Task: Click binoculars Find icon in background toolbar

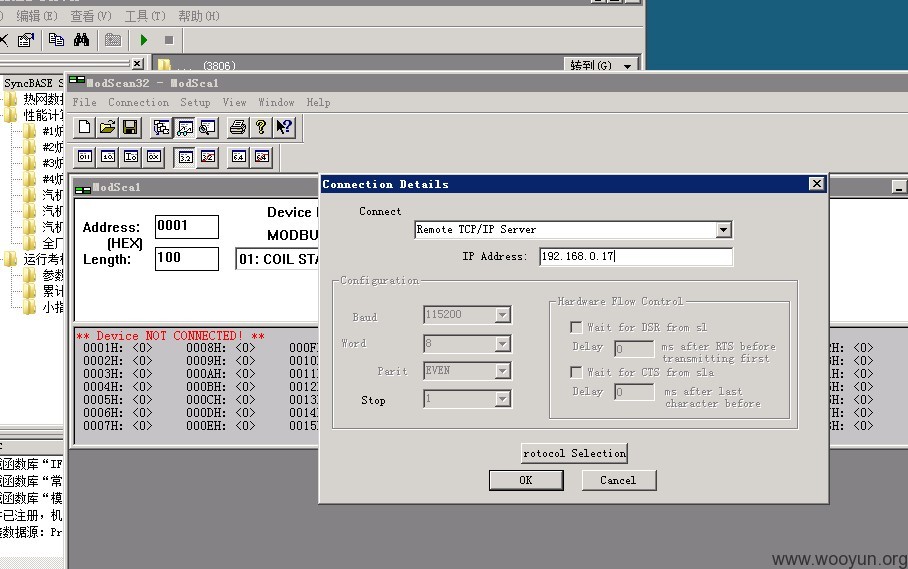Action: tap(82, 39)
